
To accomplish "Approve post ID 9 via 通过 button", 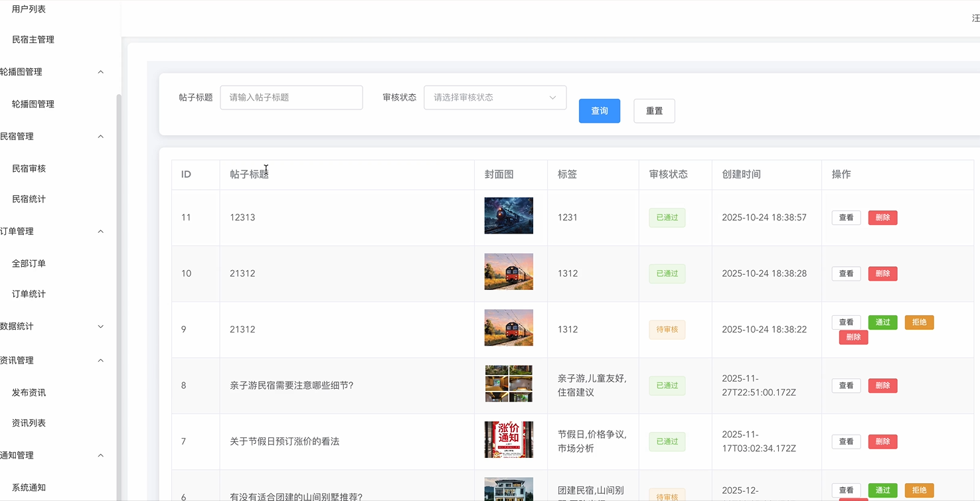I will (x=882, y=322).
